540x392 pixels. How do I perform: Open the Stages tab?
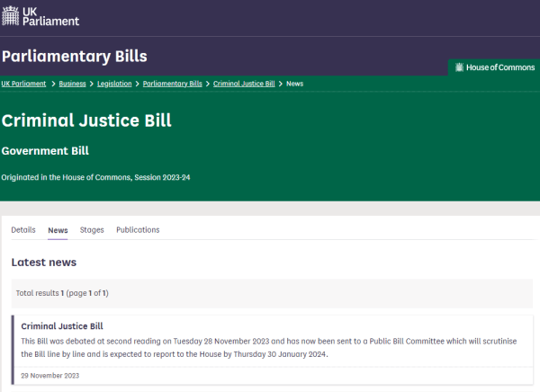pos(92,230)
